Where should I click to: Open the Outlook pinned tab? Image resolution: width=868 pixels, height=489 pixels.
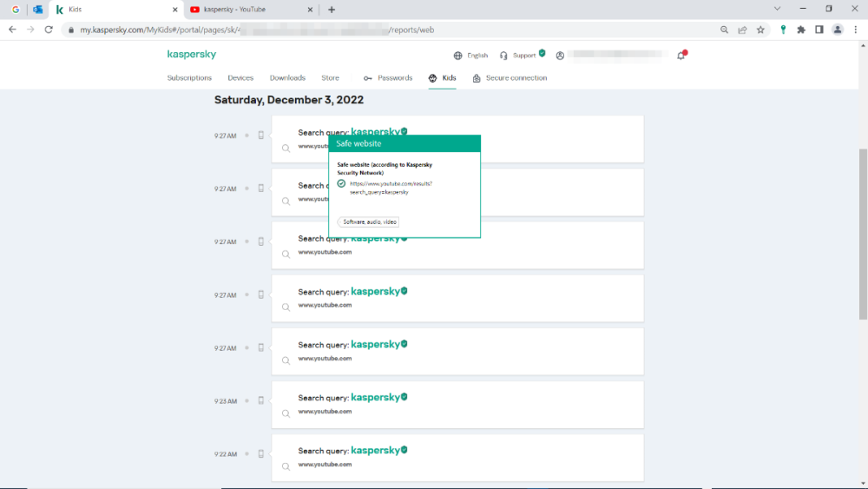37,10
